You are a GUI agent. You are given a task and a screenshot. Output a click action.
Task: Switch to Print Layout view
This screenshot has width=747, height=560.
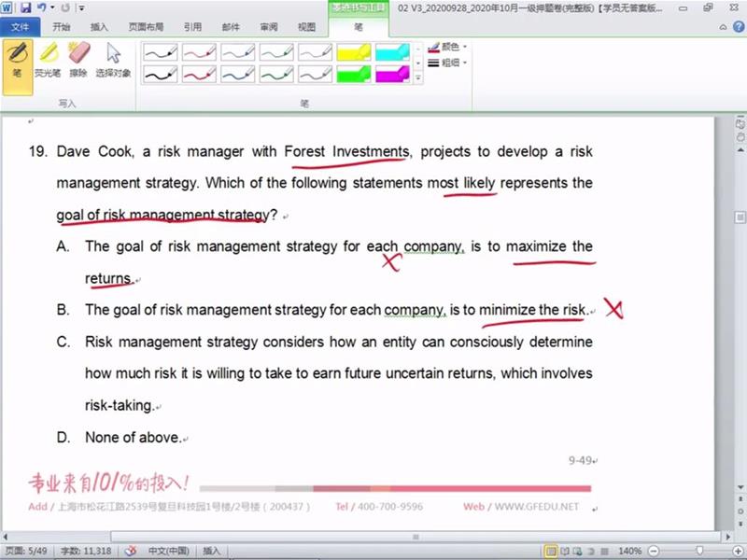click(551, 551)
